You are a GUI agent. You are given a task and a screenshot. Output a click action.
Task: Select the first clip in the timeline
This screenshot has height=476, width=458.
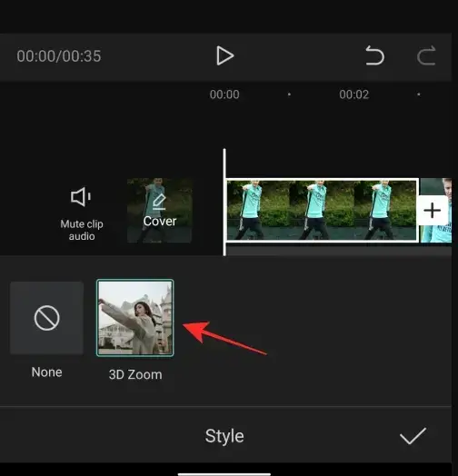[322, 211]
